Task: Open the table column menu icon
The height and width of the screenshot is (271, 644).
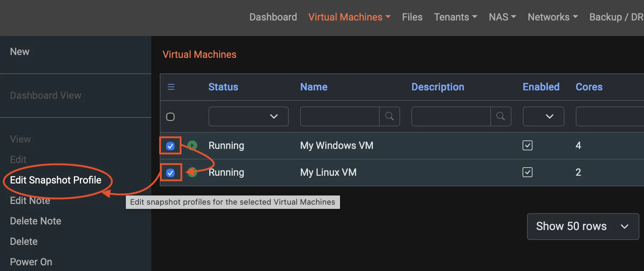Action: [171, 87]
